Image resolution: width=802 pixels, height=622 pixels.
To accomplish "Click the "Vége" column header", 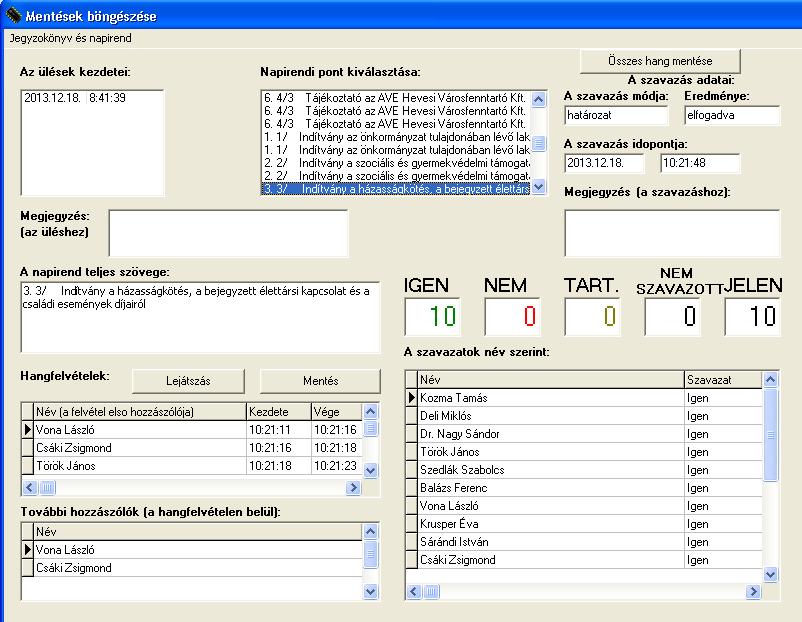I will coord(337,412).
